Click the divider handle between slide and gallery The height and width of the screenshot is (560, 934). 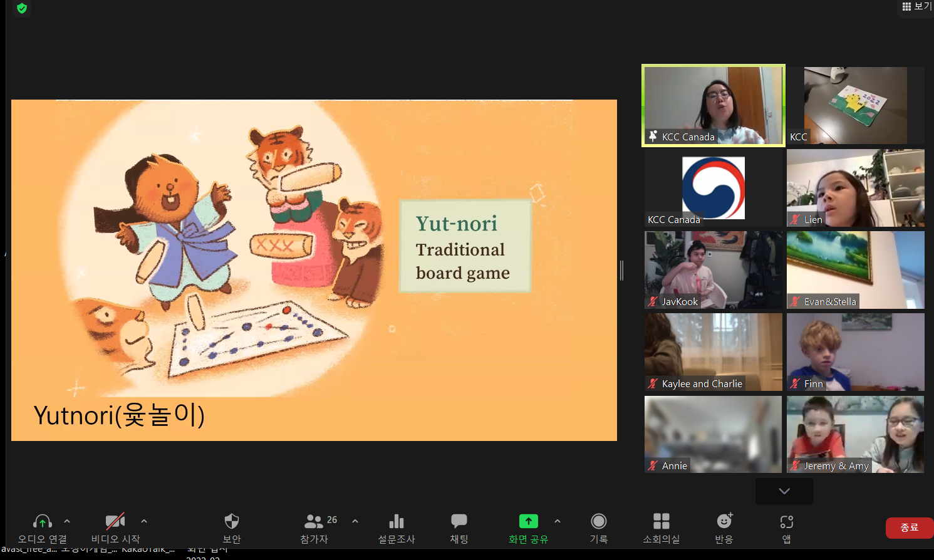(x=621, y=271)
